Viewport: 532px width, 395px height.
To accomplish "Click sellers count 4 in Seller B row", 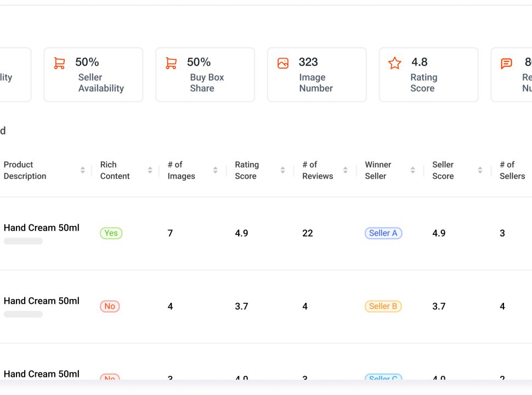I will (x=502, y=307).
